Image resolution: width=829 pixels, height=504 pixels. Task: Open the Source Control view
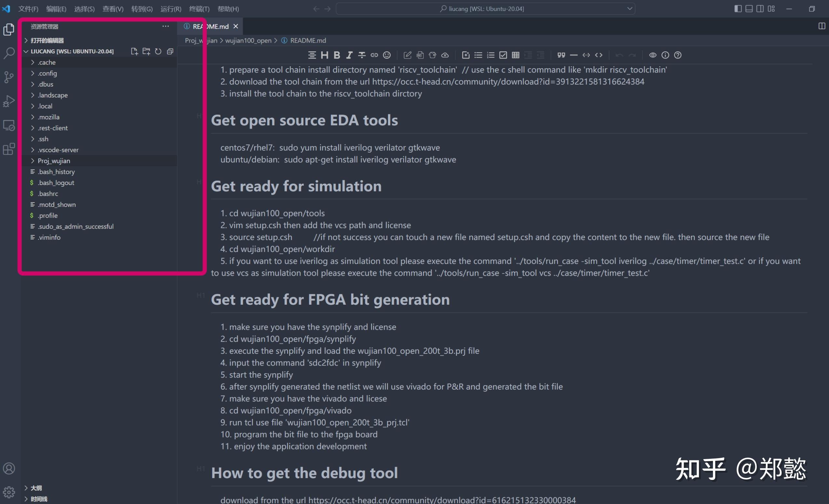pos(9,77)
